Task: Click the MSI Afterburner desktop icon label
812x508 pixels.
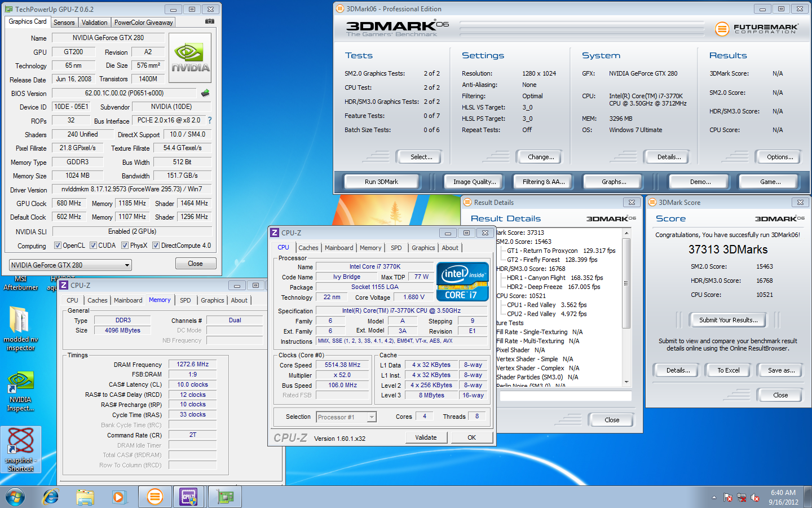Action: (x=21, y=283)
